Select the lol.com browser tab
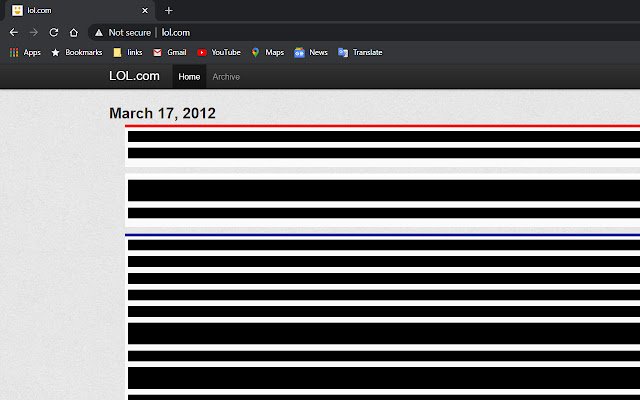The width and height of the screenshot is (640, 400). 80,11
